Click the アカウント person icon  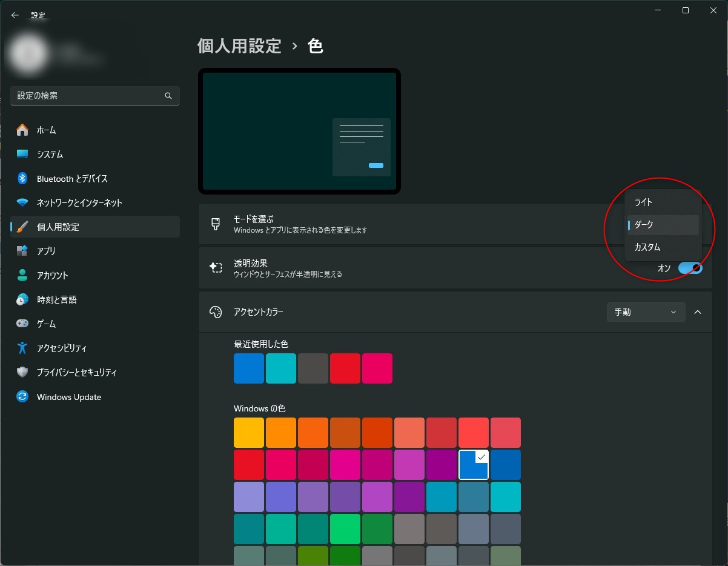click(x=22, y=275)
